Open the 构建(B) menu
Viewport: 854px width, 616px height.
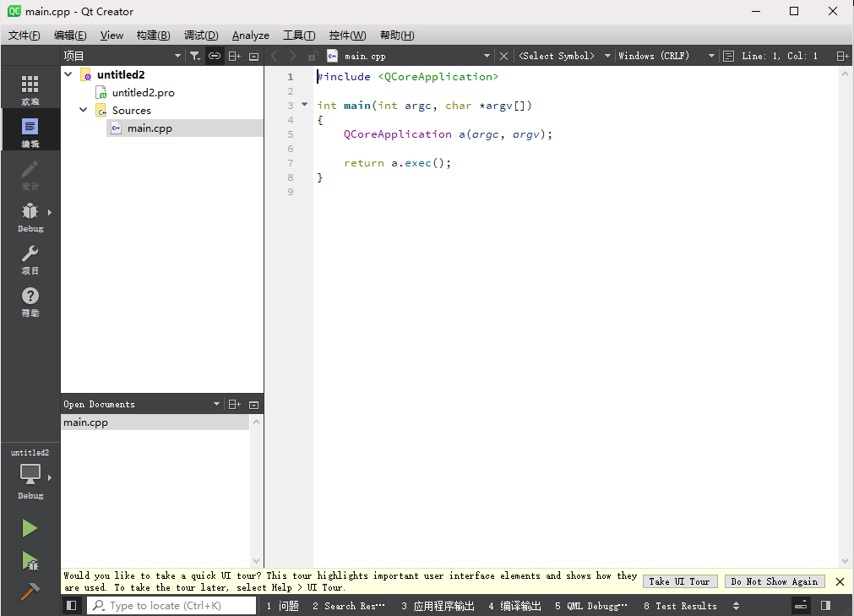tap(154, 35)
